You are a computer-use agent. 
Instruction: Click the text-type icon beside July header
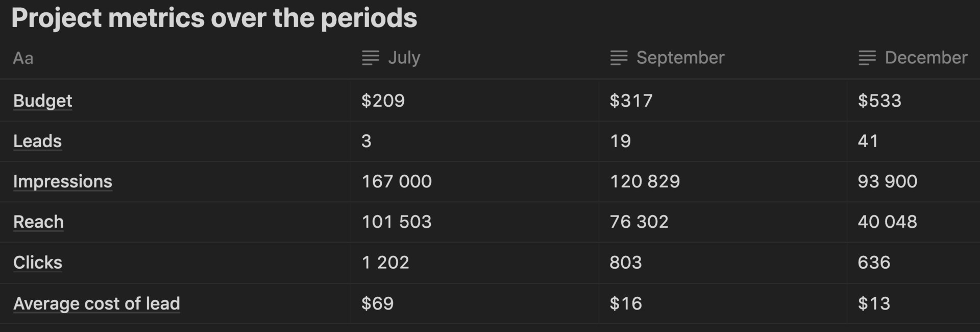(x=371, y=58)
